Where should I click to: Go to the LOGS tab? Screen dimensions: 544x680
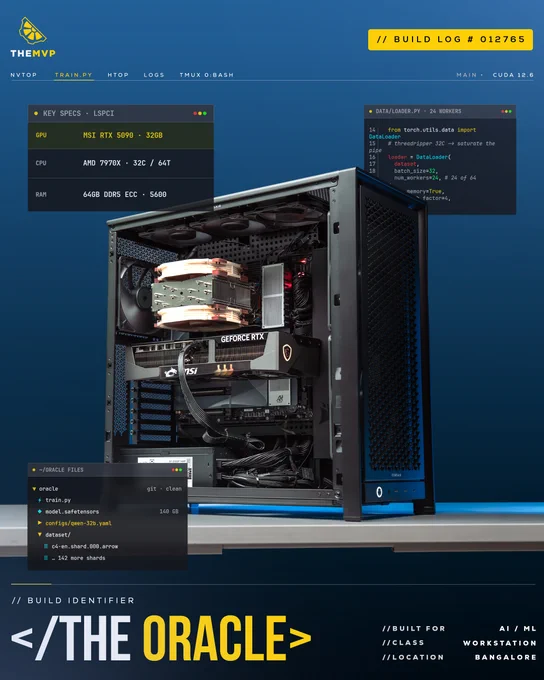tap(154, 75)
